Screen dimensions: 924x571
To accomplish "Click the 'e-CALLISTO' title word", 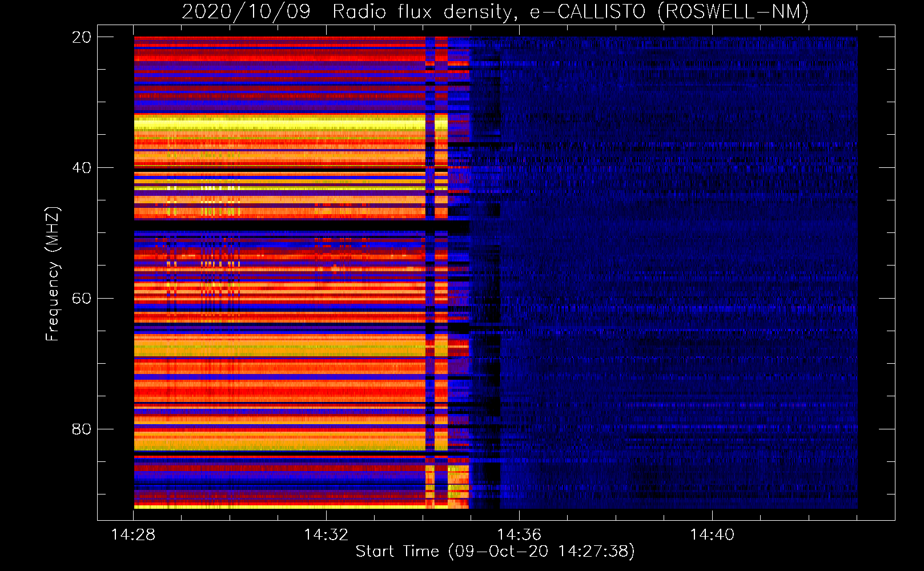I will click(x=588, y=11).
